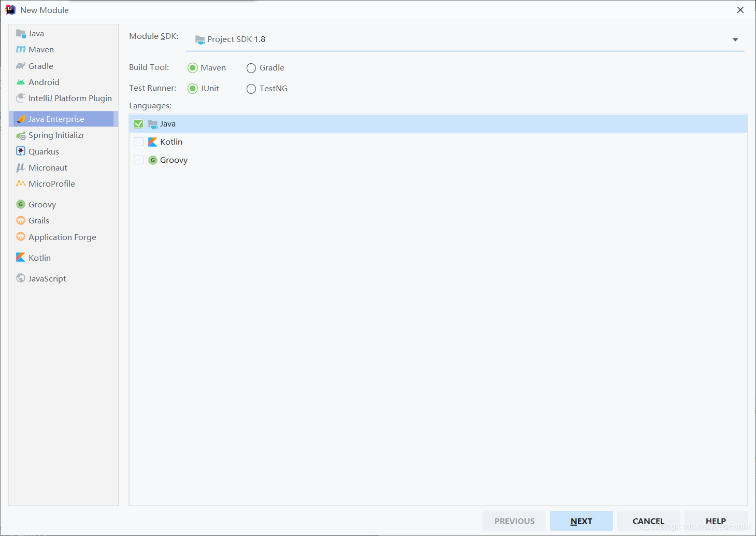
Task: Click the Maven 'm' icon in sidebar
Action: click(21, 50)
